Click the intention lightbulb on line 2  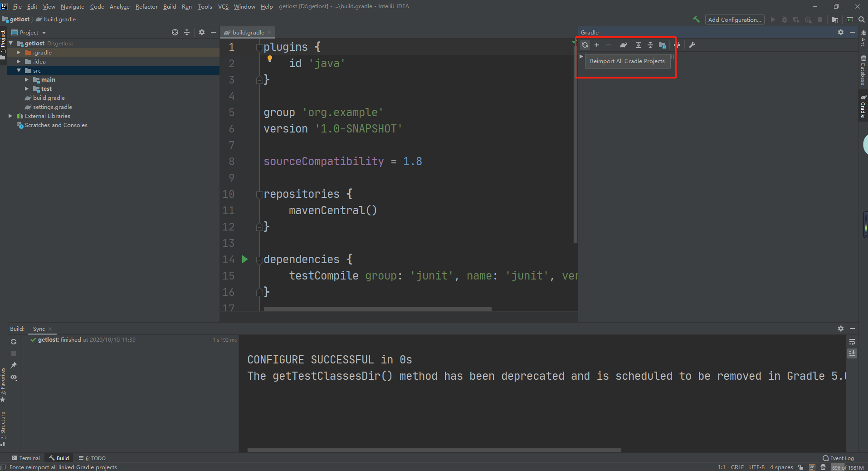pyautogui.click(x=270, y=59)
